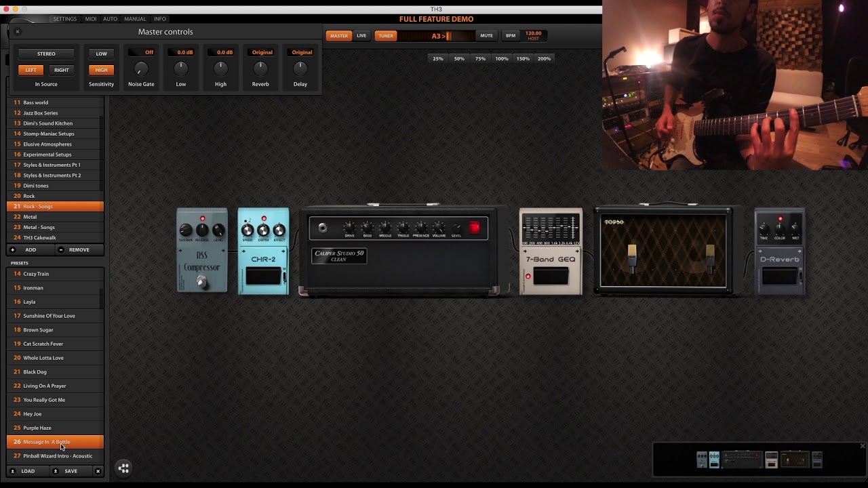Click the D-Reverb TIME knob

tap(764, 227)
